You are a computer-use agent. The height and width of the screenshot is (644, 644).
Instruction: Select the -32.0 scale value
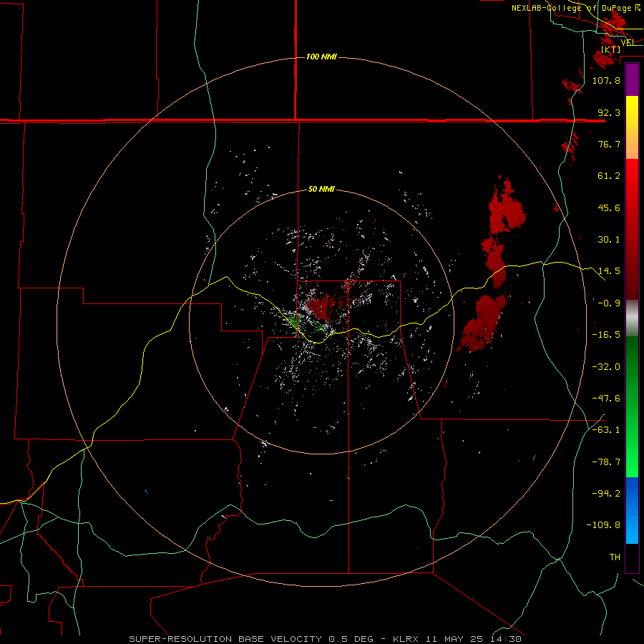(606, 367)
